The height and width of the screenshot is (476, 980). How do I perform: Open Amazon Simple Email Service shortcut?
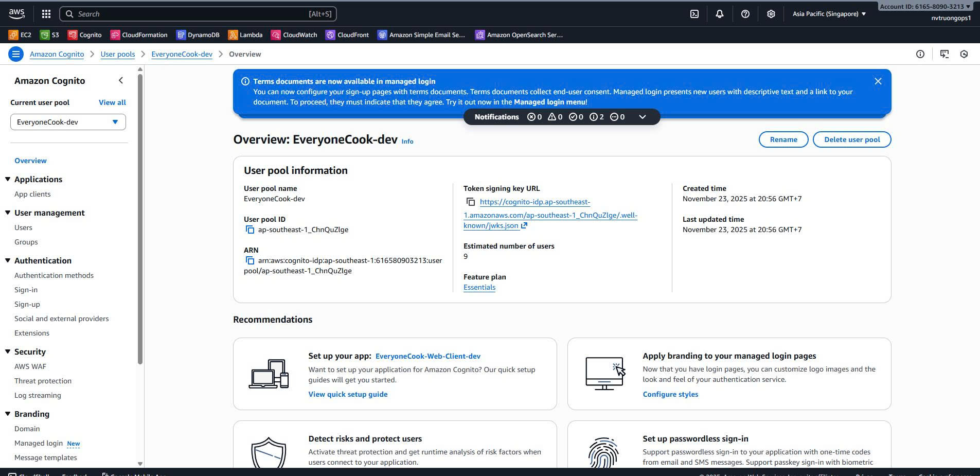[x=421, y=35]
